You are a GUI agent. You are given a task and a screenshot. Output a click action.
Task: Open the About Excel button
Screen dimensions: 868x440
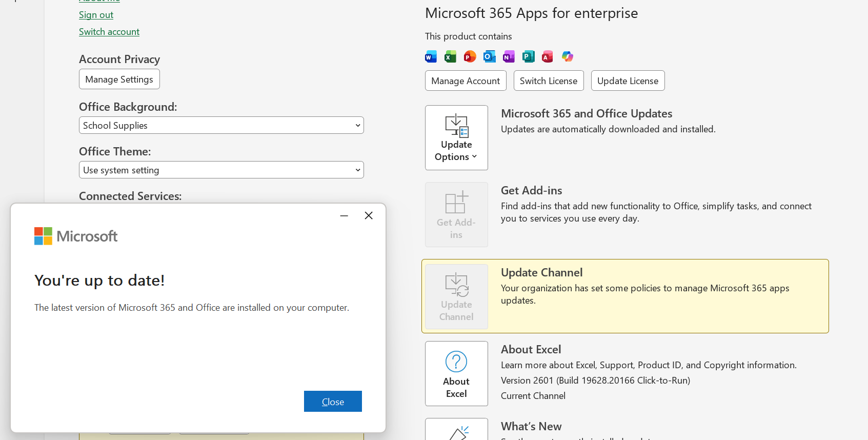pyautogui.click(x=456, y=373)
